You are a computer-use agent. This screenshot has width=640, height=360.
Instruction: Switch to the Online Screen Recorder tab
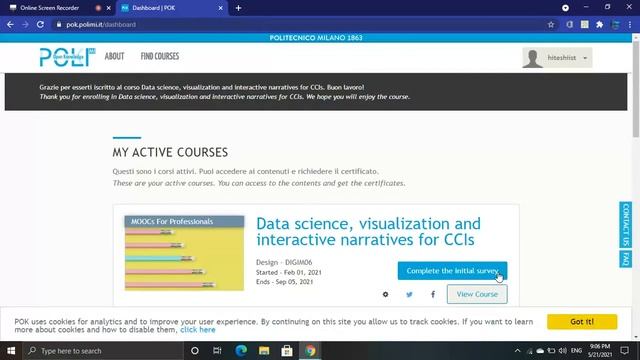[x=50, y=8]
